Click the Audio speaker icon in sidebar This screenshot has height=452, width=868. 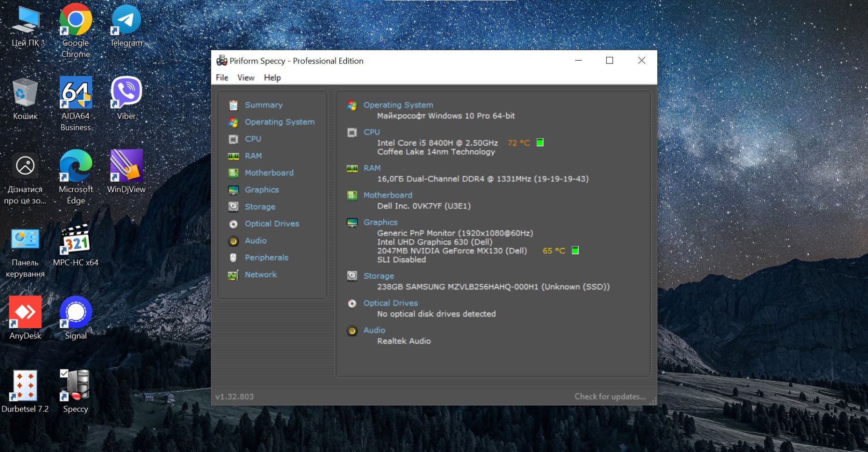(x=233, y=241)
